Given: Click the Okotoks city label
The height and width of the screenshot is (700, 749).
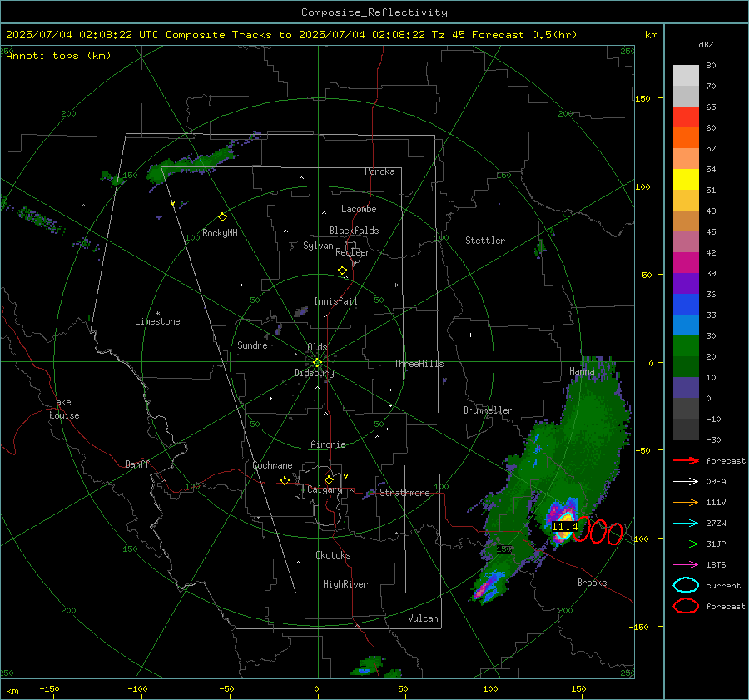Looking at the screenshot, I should point(333,555).
